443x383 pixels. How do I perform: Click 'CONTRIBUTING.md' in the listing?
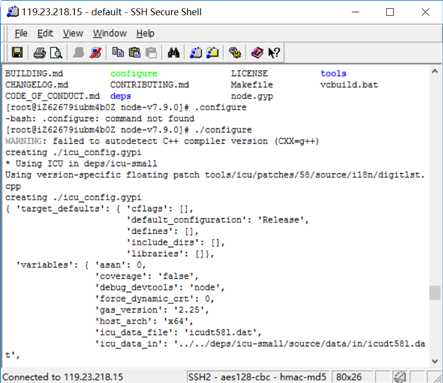pos(150,85)
